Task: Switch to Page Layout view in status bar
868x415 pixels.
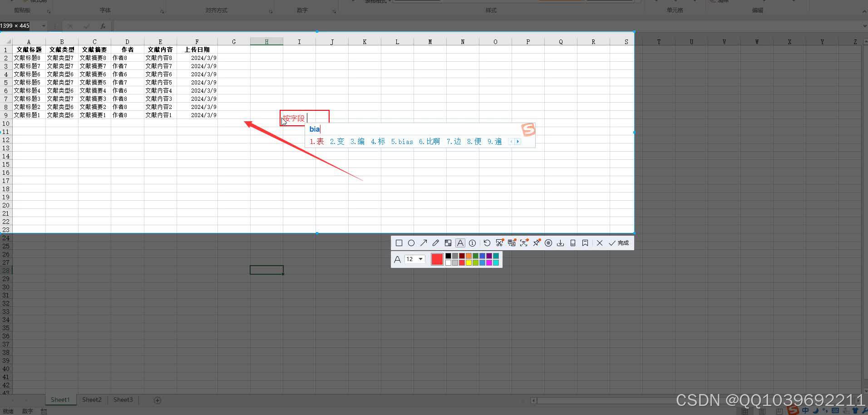Action: [762, 411]
